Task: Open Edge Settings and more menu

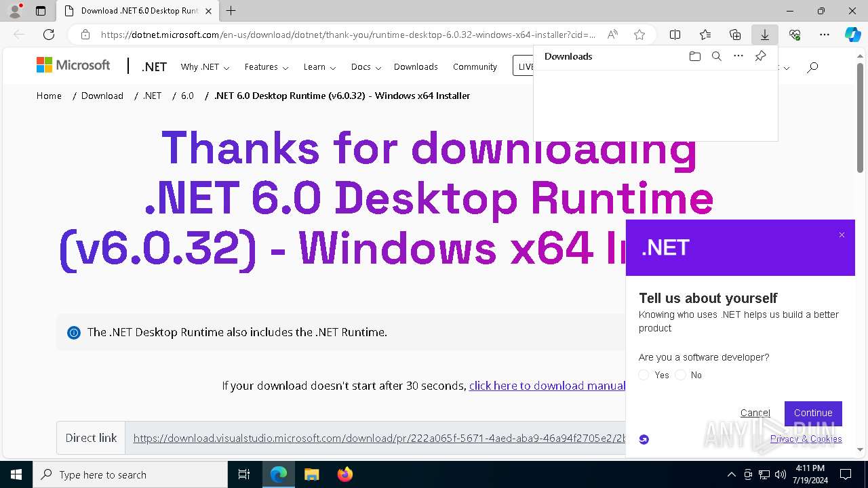Action: point(825,35)
